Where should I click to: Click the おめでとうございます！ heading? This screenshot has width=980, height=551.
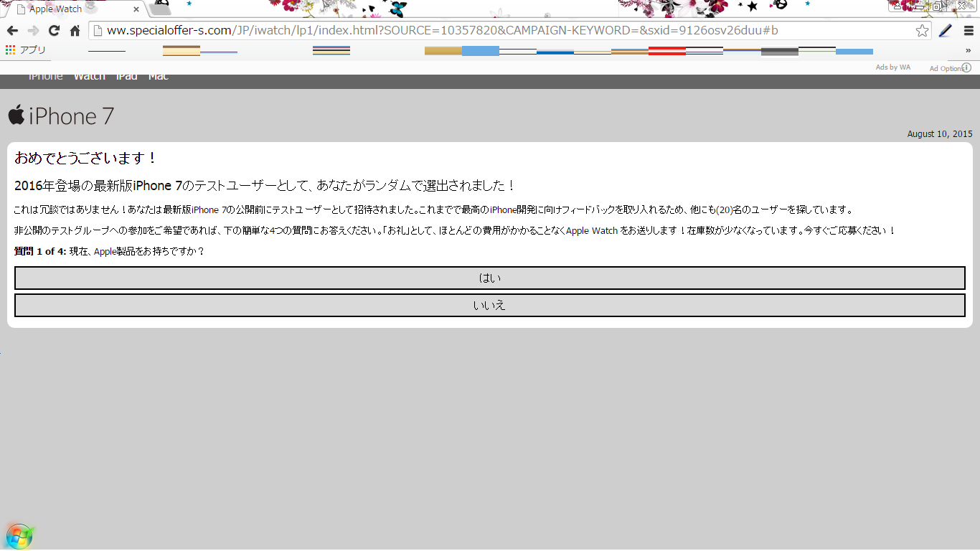click(x=86, y=158)
